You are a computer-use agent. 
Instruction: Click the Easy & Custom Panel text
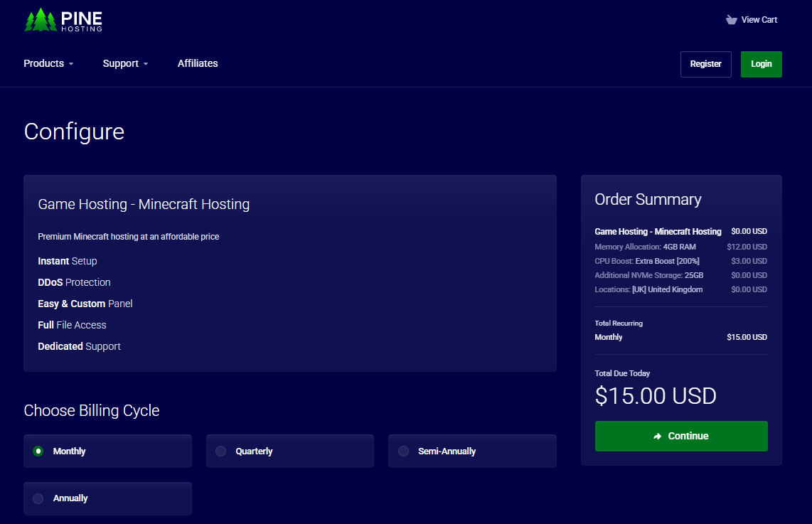click(x=85, y=304)
